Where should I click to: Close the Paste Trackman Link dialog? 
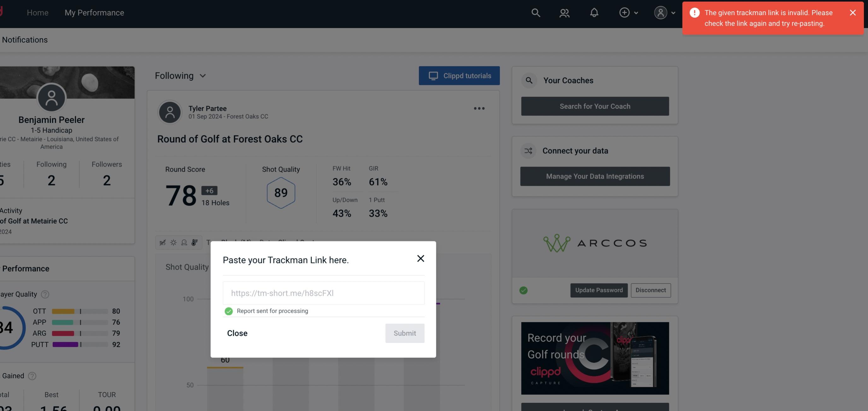tap(421, 258)
